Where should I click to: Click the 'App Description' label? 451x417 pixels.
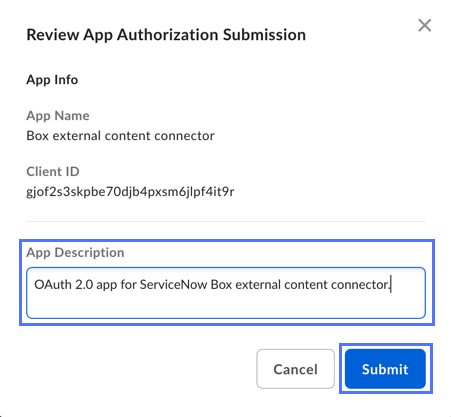point(75,253)
